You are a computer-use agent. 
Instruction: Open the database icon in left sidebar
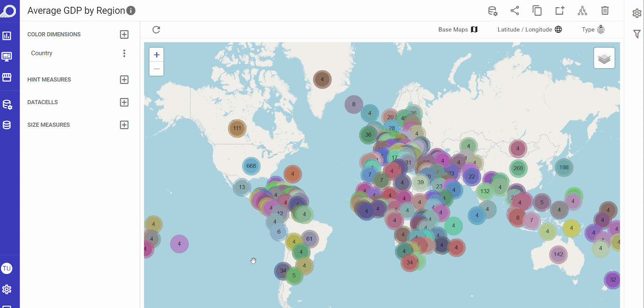pyautogui.click(x=7, y=125)
